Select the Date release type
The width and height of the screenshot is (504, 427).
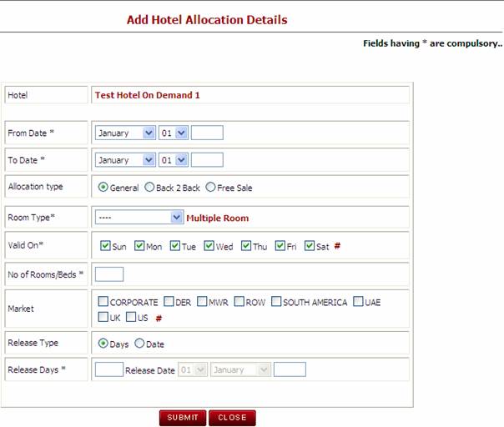click(139, 343)
